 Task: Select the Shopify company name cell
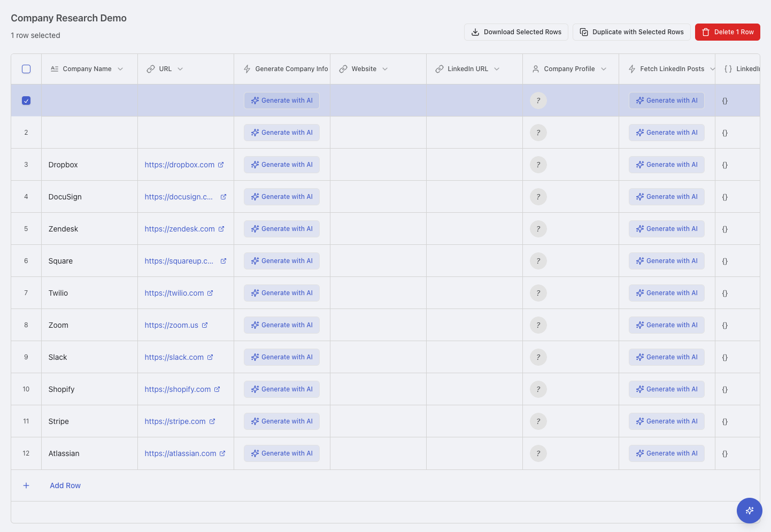(x=90, y=389)
